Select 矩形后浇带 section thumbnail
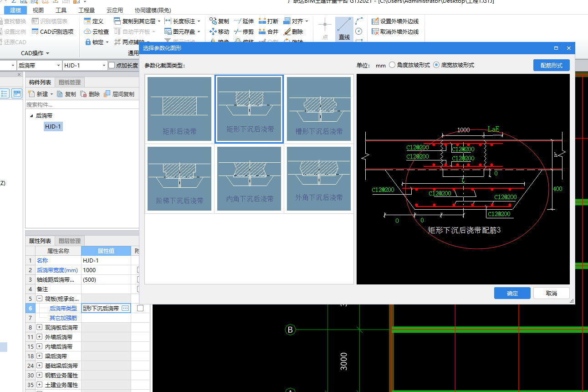 click(179, 108)
